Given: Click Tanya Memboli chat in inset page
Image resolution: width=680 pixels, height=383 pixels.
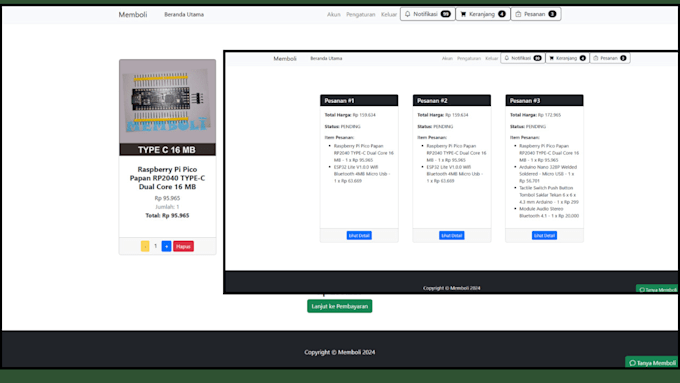Looking at the screenshot, I should (657, 289).
